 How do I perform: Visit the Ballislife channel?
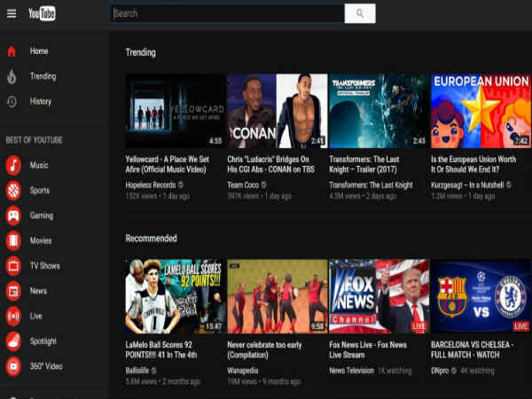coord(137,371)
